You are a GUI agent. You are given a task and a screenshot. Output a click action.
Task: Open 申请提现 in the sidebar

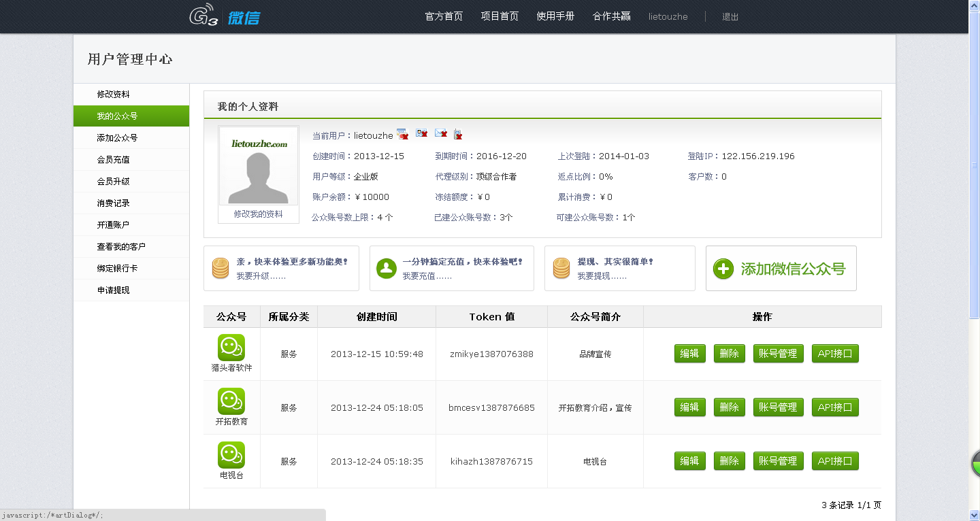[131, 290]
